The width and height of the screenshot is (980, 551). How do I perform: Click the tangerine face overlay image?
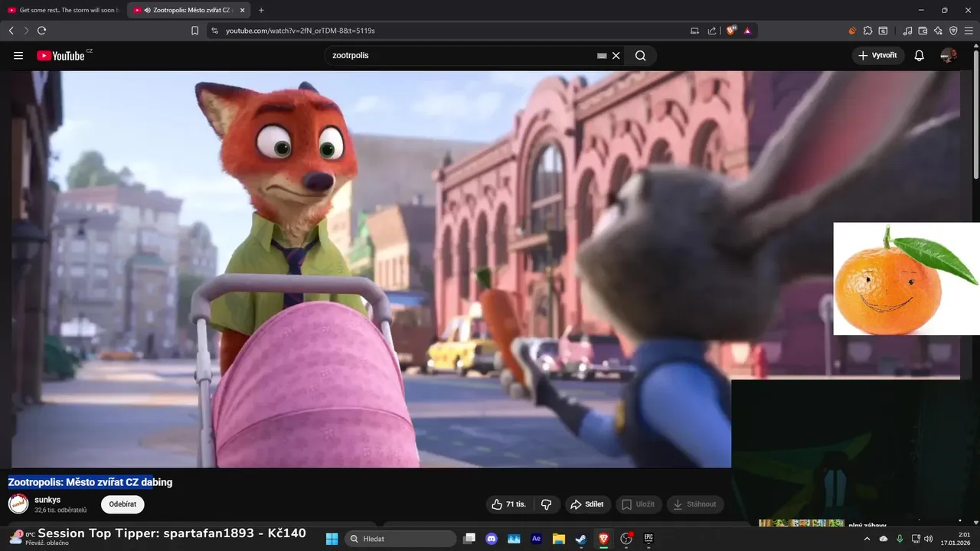click(x=906, y=279)
